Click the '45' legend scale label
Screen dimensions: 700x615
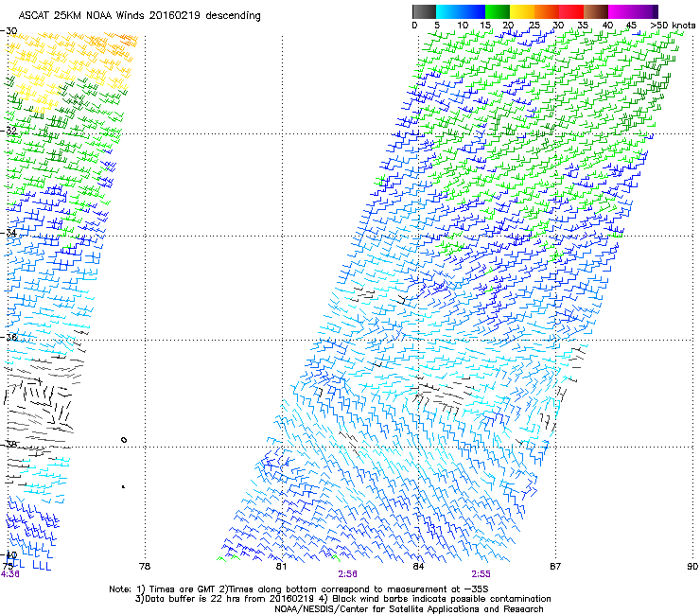pos(631,25)
